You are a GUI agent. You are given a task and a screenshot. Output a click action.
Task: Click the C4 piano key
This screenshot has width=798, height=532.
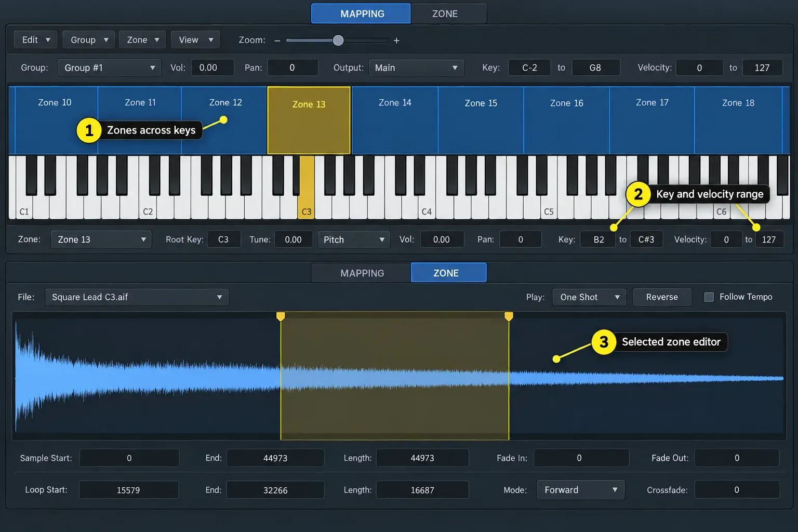click(x=427, y=208)
